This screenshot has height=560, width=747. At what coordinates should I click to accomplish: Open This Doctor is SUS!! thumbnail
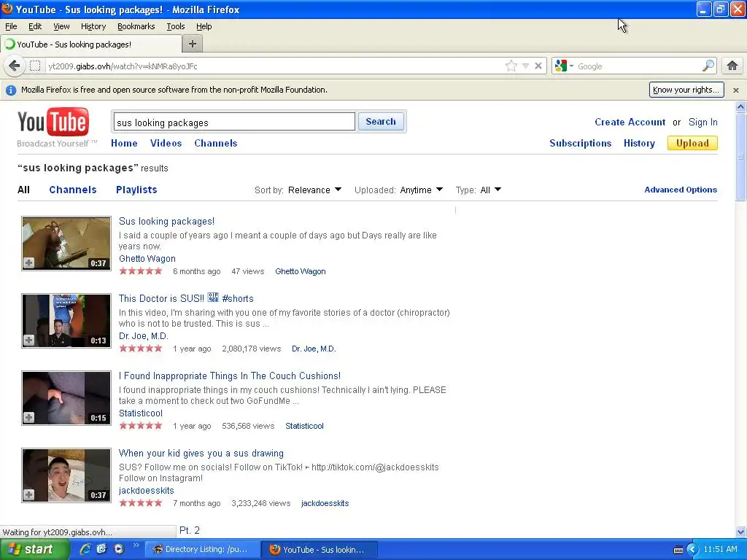point(66,321)
